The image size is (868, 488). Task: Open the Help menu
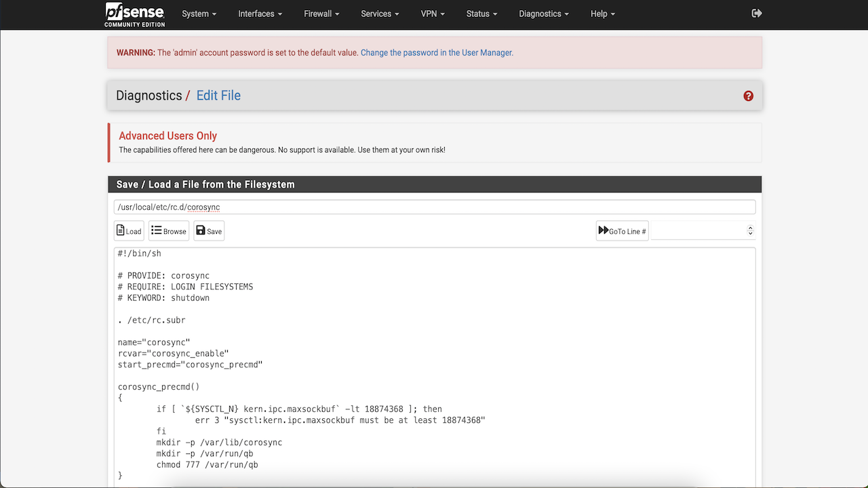coord(602,14)
